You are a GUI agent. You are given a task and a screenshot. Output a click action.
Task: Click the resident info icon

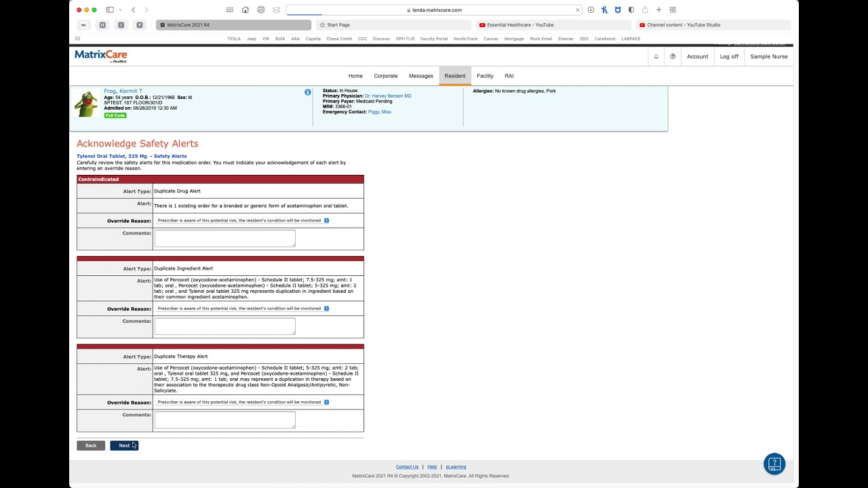(308, 92)
